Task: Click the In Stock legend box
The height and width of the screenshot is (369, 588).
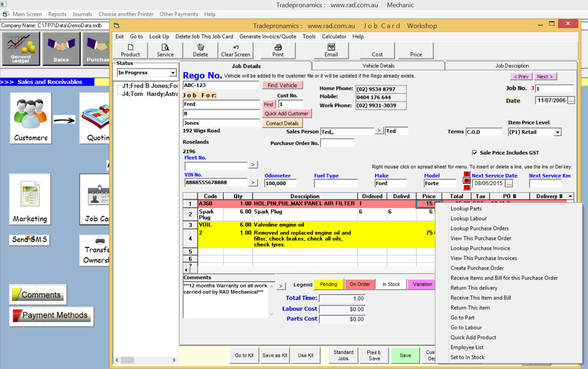Action: point(391,284)
